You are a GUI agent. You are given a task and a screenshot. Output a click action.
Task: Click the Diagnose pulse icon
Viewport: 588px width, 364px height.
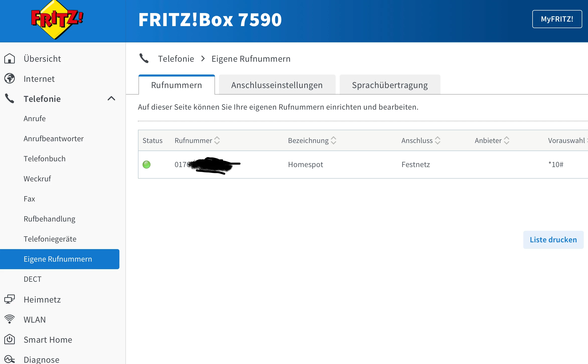[10, 359]
